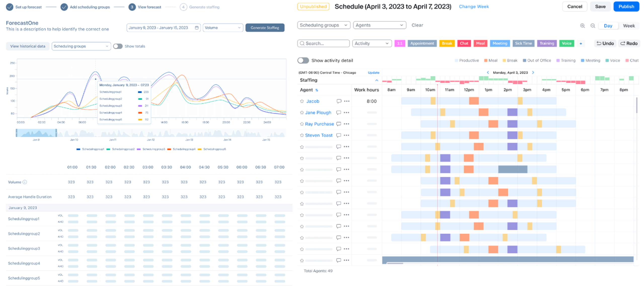
Task: Click the zoom out magnifier icon
Action: point(593,26)
